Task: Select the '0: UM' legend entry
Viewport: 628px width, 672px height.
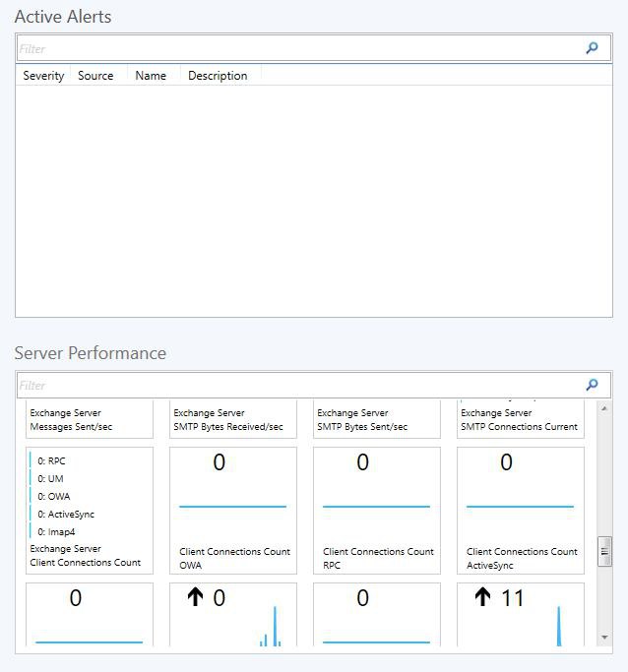Action: tap(50, 479)
